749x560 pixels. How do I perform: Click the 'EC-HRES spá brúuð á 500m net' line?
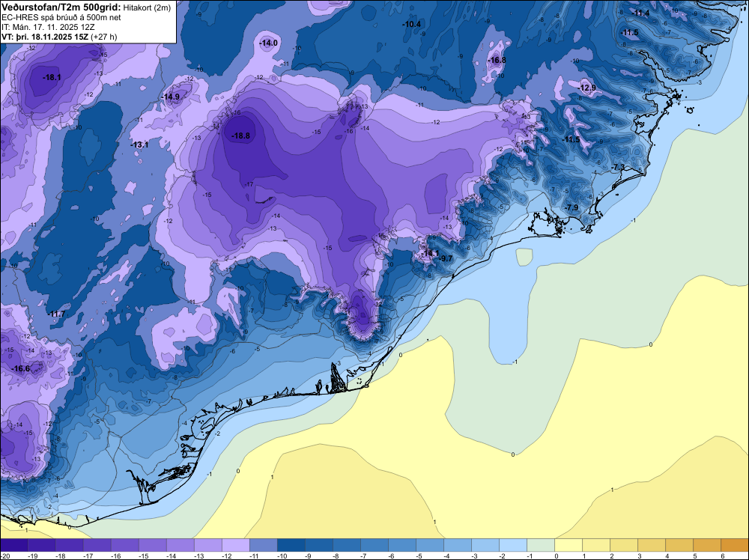point(61,17)
